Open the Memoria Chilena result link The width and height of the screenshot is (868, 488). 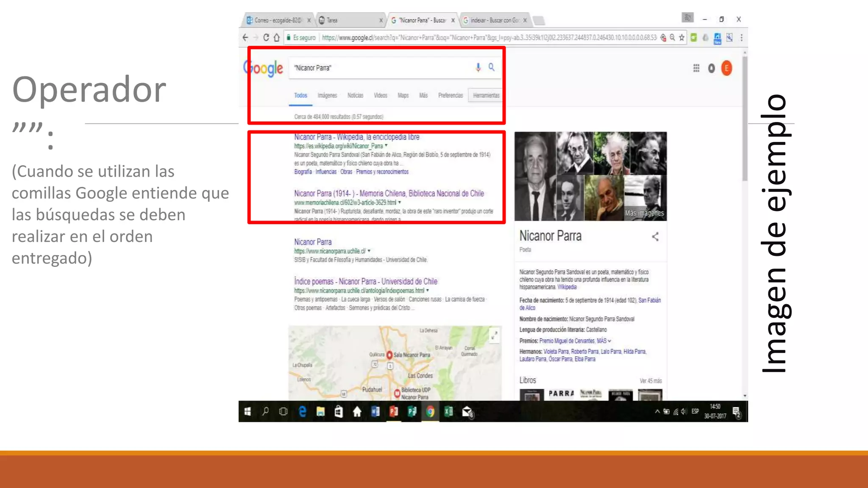tap(389, 193)
